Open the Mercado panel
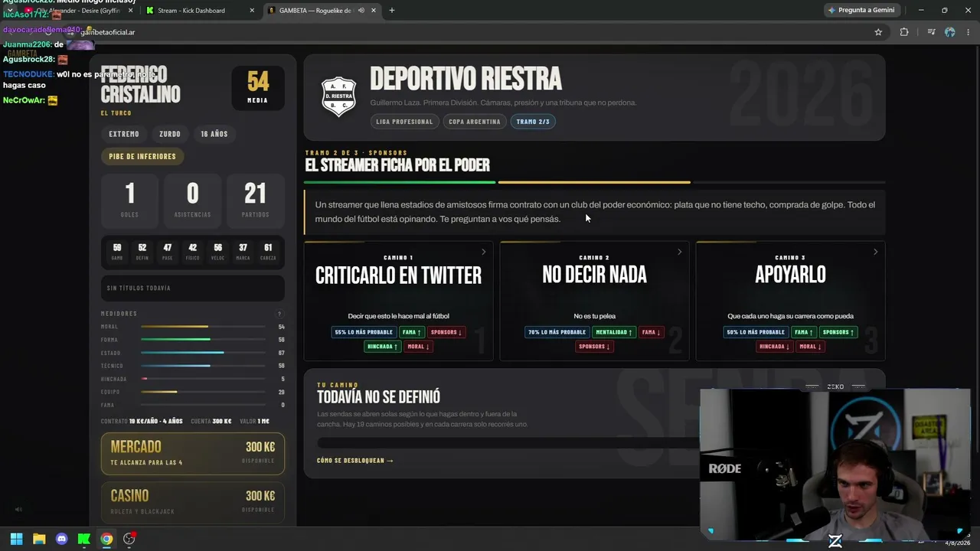Image resolution: width=980 pixels, height=551 pixels. pos(193,453)
